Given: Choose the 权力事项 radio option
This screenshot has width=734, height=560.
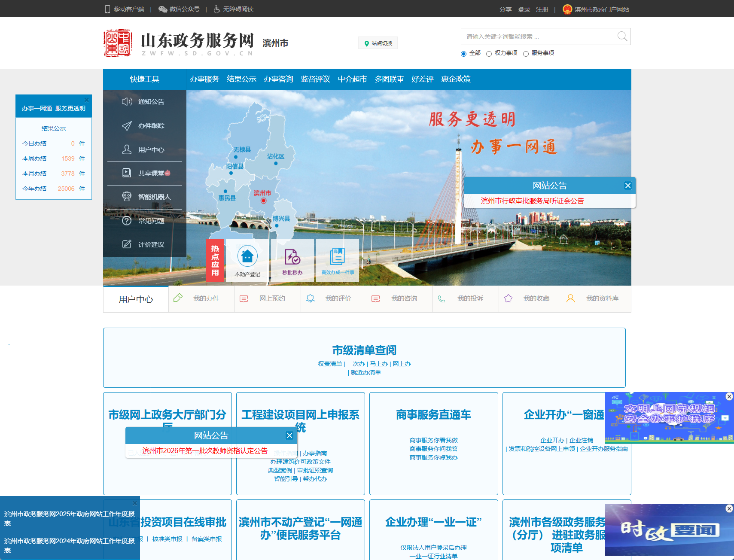Looking at the screenshot, I should [x=490, y=53].
